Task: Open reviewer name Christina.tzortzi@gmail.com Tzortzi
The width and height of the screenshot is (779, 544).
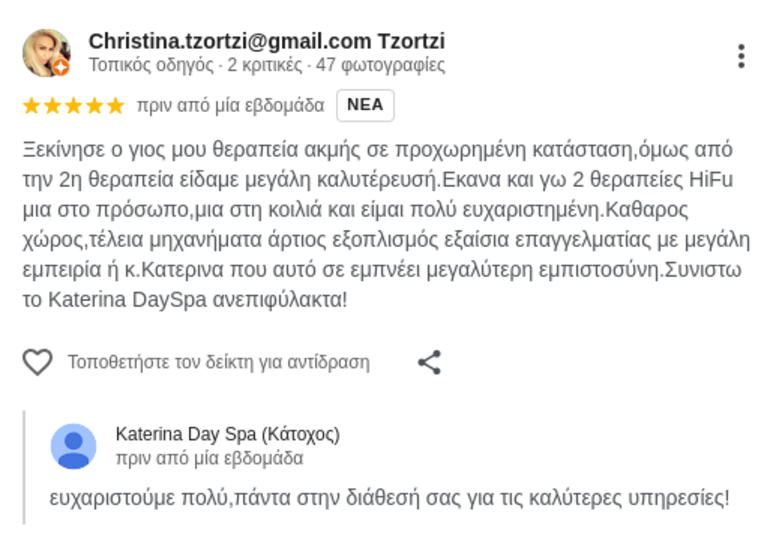Action: [266, 41]
